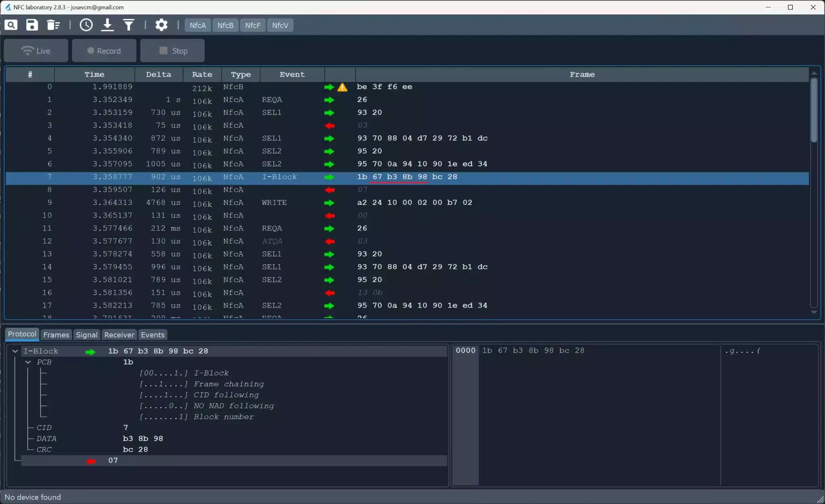Switch to the Signal tab
This screenshot has width=825, height=504.
[x=87, y=335]
